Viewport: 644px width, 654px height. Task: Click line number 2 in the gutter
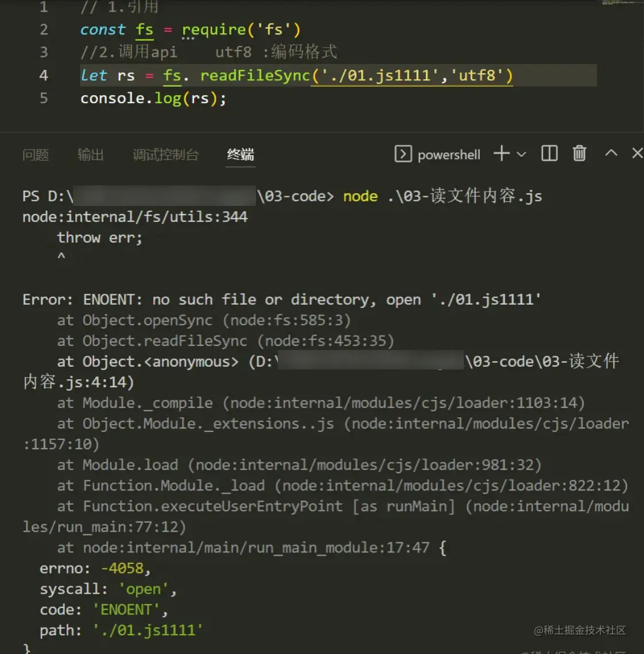[x=44, y=30]
